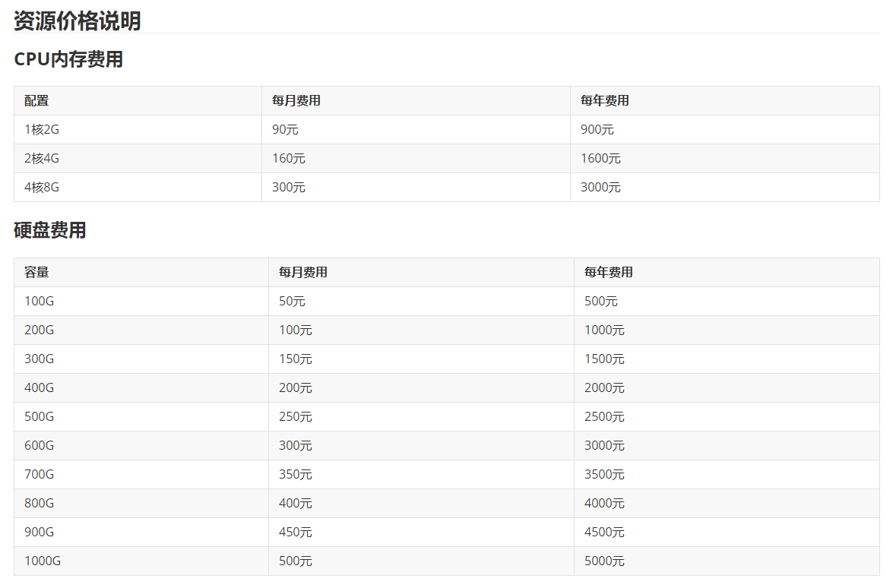The image size is (896, 588).
Task: Click the 4核8G configuration cell
Action: [42, 188]
